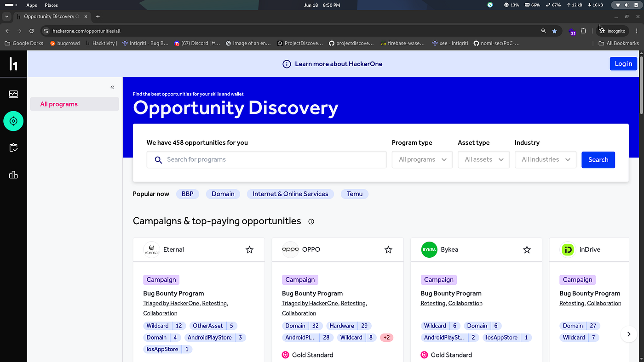644x362 pixels.
Task: Open the Apps menu in the top bar
Action: [32, 5]
